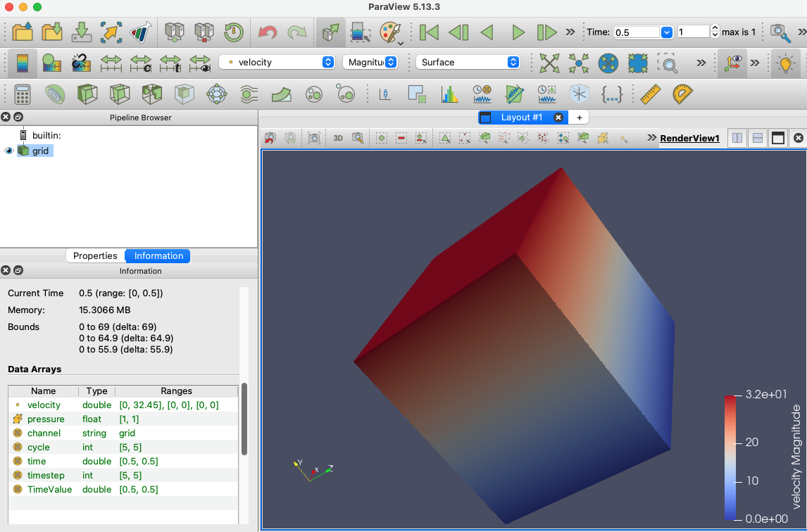Viewport: 807px width, 532px height.
Task: Expand hidden playback controls chevron
Action: click(x=570, y=32)
